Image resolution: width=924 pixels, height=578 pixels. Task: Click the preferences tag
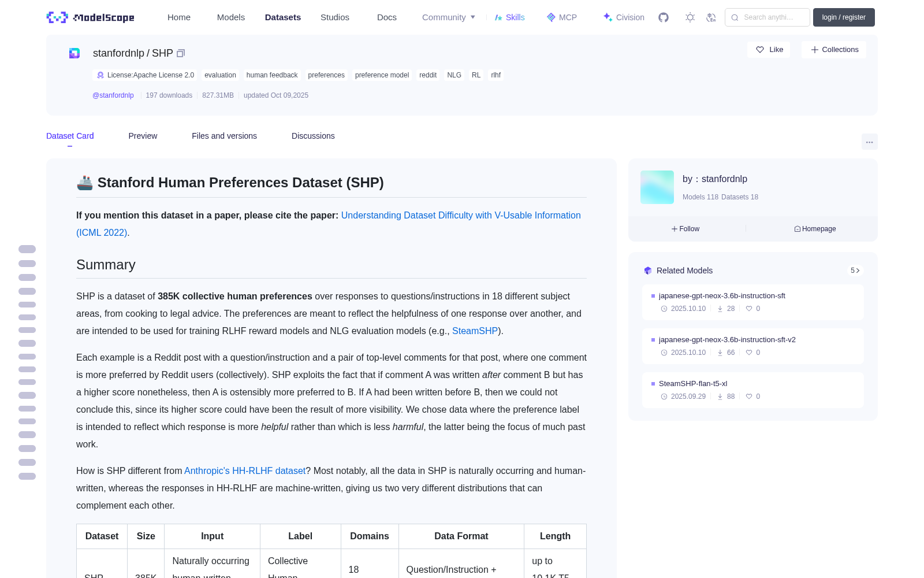click(x=326, y=75)
